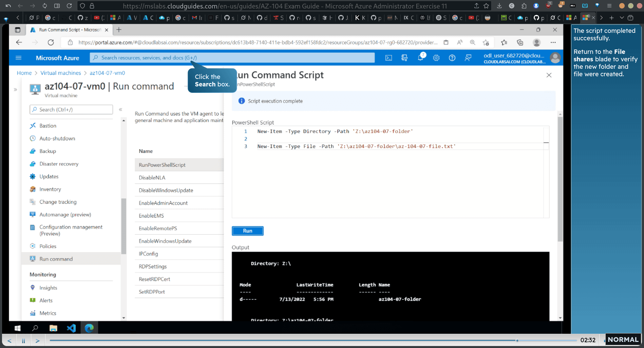
Task: Click inside the PowerShell Script editor
Action: [x=390, y=172]
